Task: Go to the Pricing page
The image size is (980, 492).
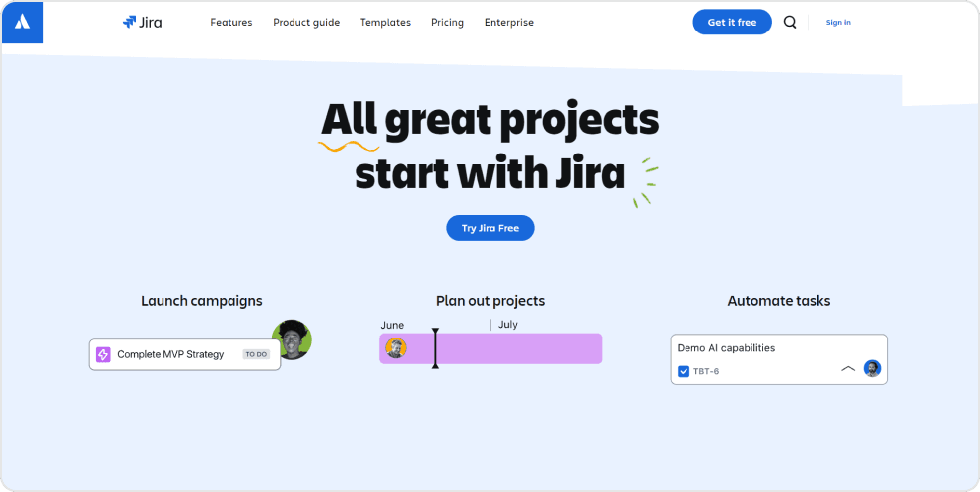Action: [447, 23]
